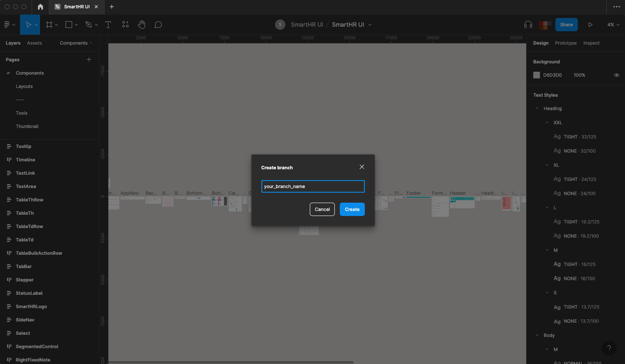Click the home icon in tab bar

coord(40,7)
